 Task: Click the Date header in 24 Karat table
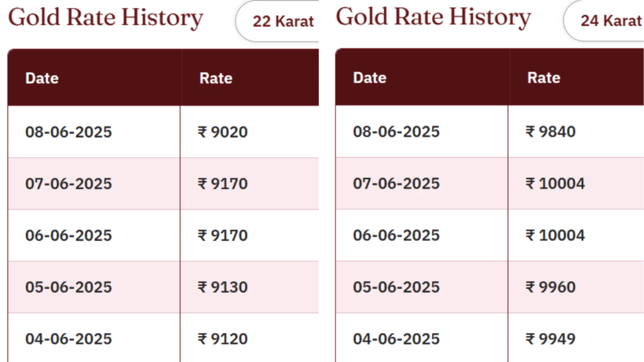coord(370,77)
